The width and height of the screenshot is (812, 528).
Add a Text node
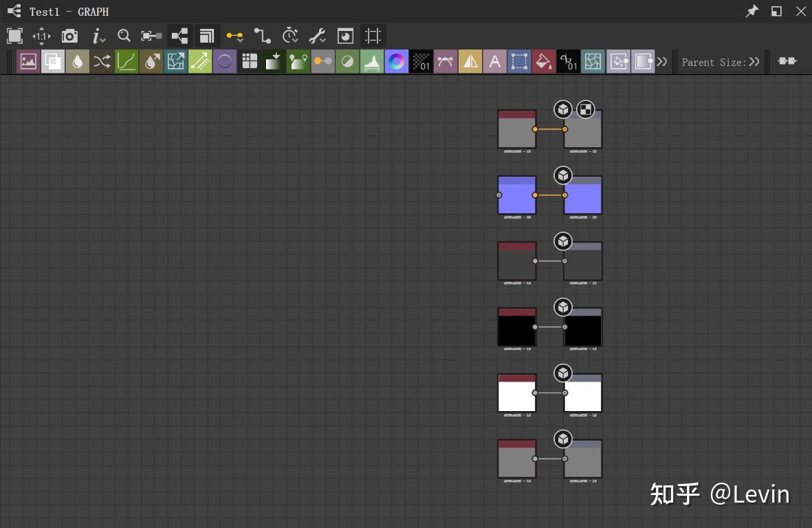pos(494,61)
